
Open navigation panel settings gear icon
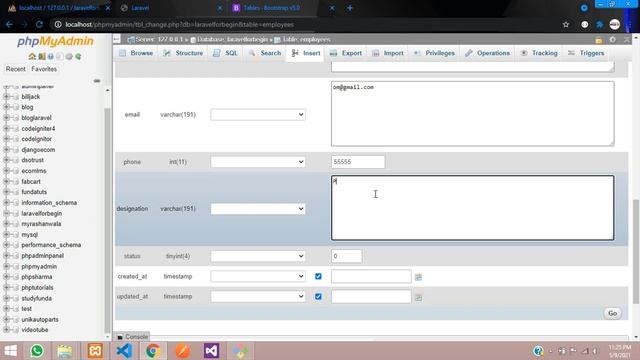[x=69, y=56]
